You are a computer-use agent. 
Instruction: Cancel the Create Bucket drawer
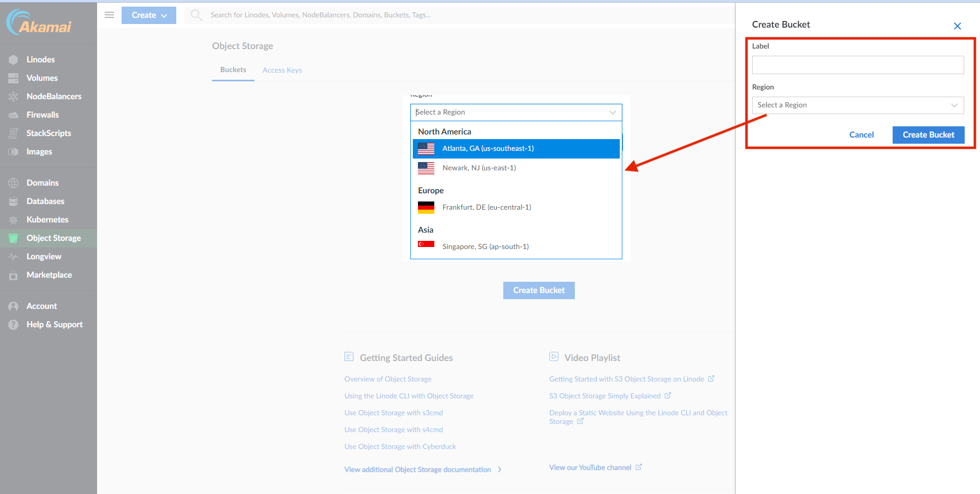[x=861, y=135]
